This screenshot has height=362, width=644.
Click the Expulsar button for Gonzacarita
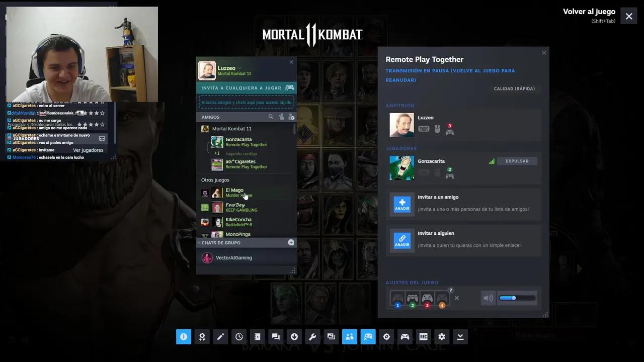(x=517, y=161)
